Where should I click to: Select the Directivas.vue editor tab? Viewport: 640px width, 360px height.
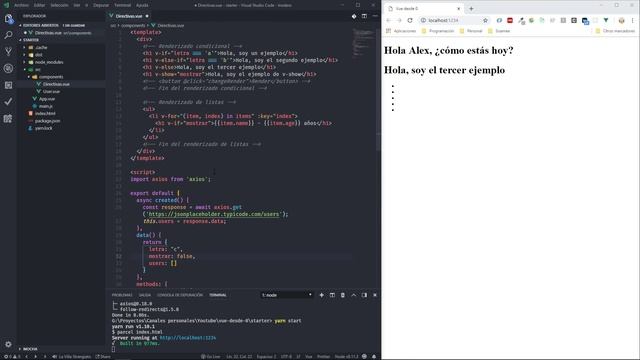coord(129,16)
